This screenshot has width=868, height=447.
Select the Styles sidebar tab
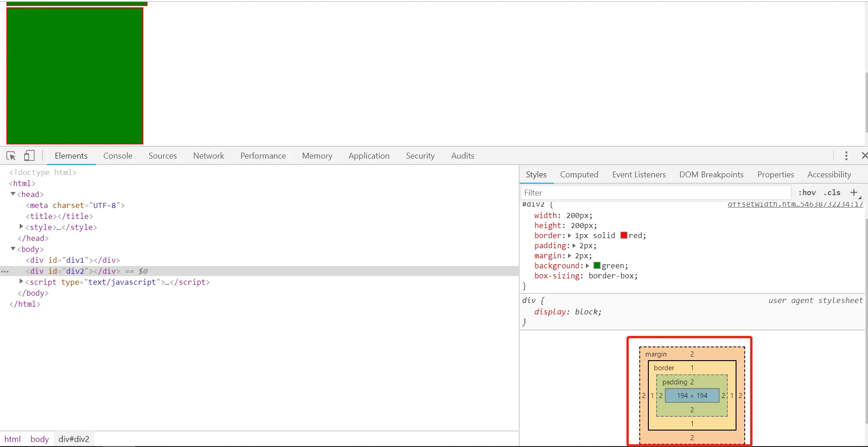pyautogui.click(x=536, y=175)
